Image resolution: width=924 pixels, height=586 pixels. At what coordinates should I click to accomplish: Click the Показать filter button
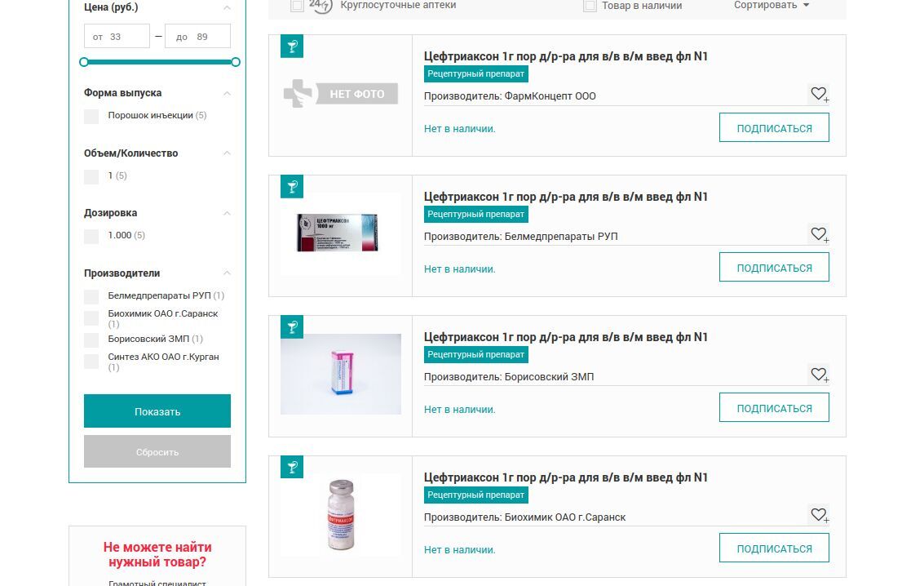point(157,411)
